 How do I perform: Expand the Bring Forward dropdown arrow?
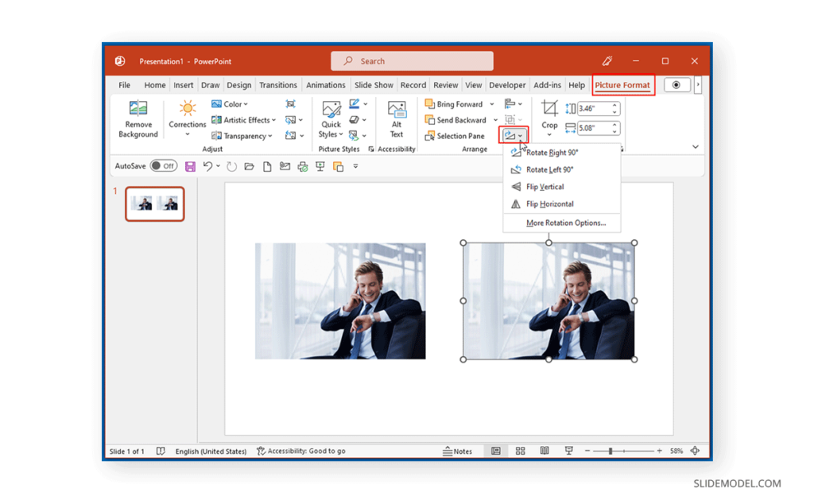(x=491, y=104)
